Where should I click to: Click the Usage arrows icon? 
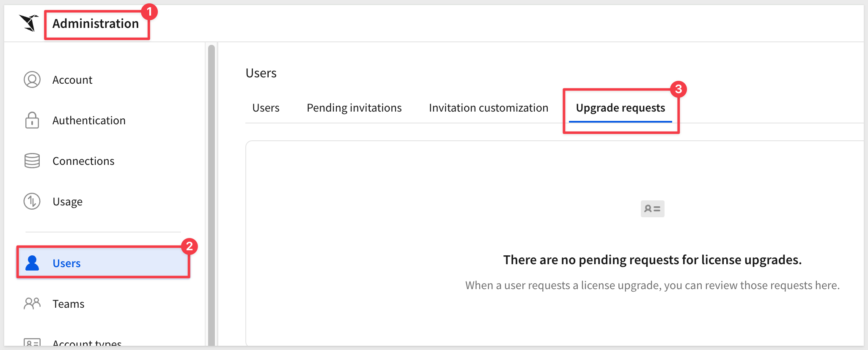pyautogui.click(x=32, y=201)
